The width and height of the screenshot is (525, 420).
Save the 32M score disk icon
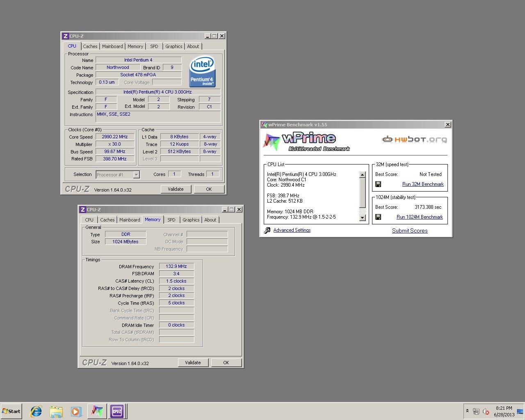click(378, 184)
